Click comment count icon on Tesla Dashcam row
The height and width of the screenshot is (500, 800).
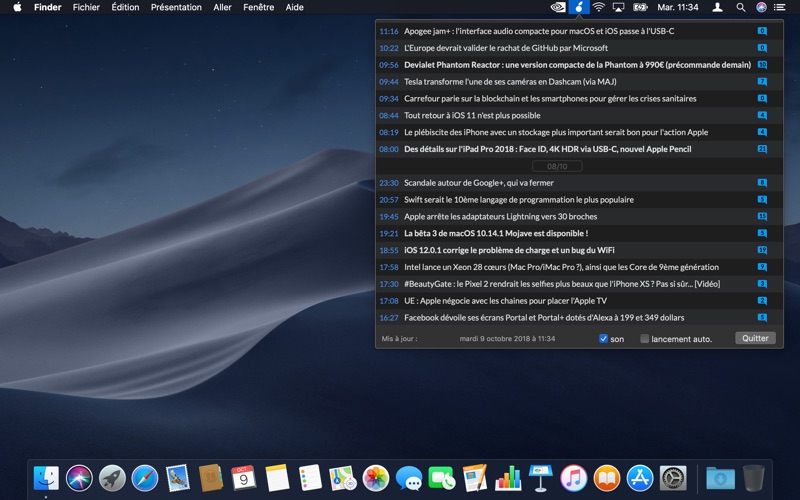[x=762, y=82]
